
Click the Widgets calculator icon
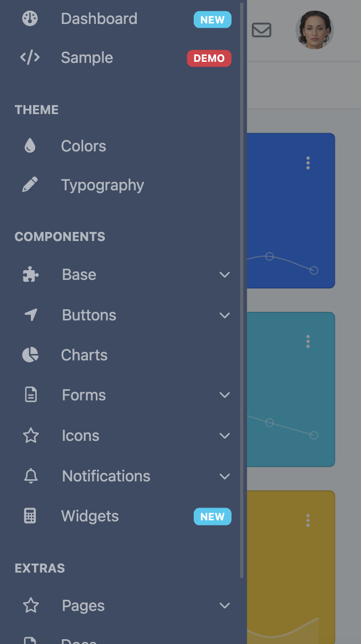[x=30, y=516]
